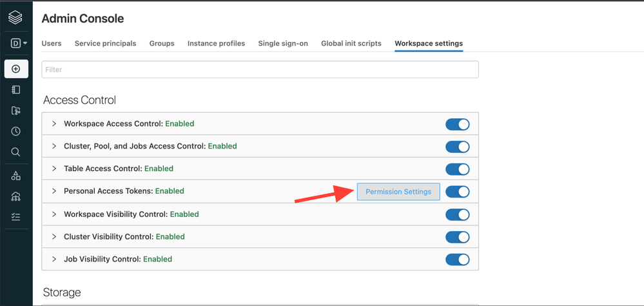Expand the Cluster, Pool, and Jobs Access Control row
This screenshot has width=644, height=306.
pos(54,147)
